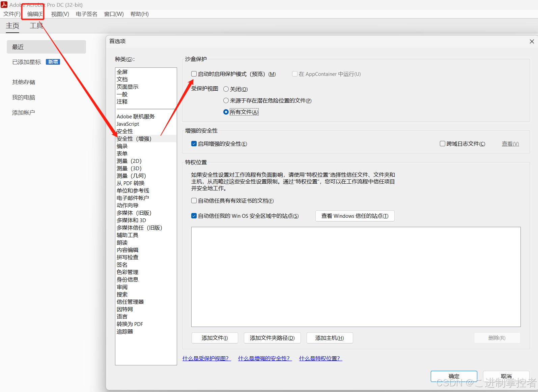538x392 pixels.
Task: Select 电子邮件帐户 category
Action: coord(146,198)
